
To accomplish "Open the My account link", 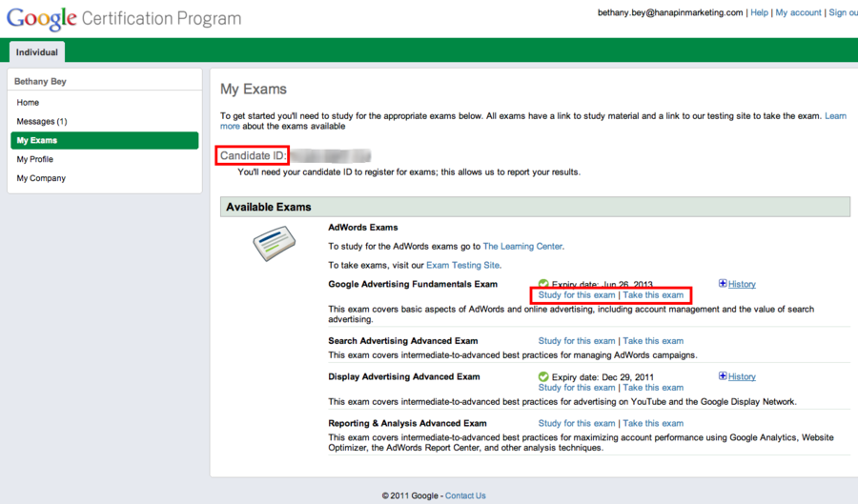I will tap(798, 12).
